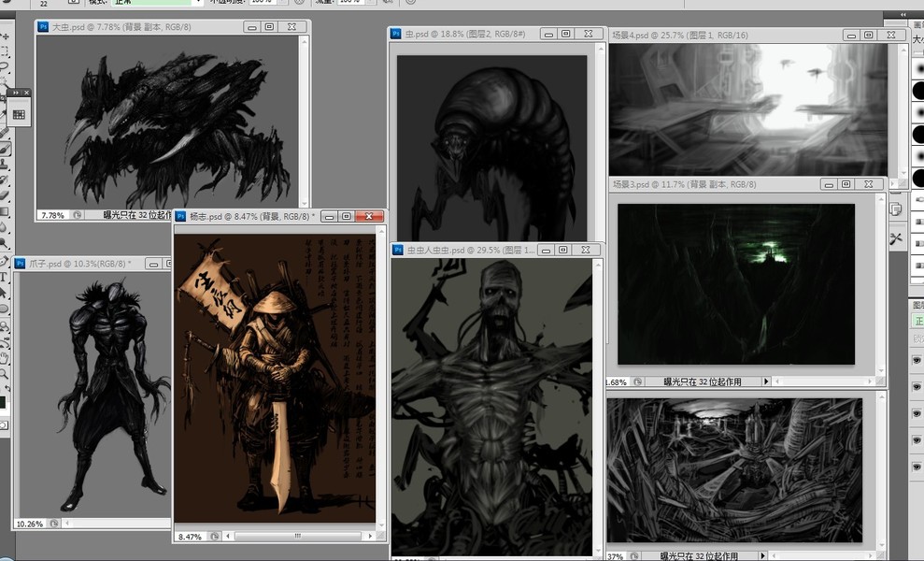This screenshot has width=924, height=561.
Task: Select the Move tool in toolbox
Action: click(6, 36)
